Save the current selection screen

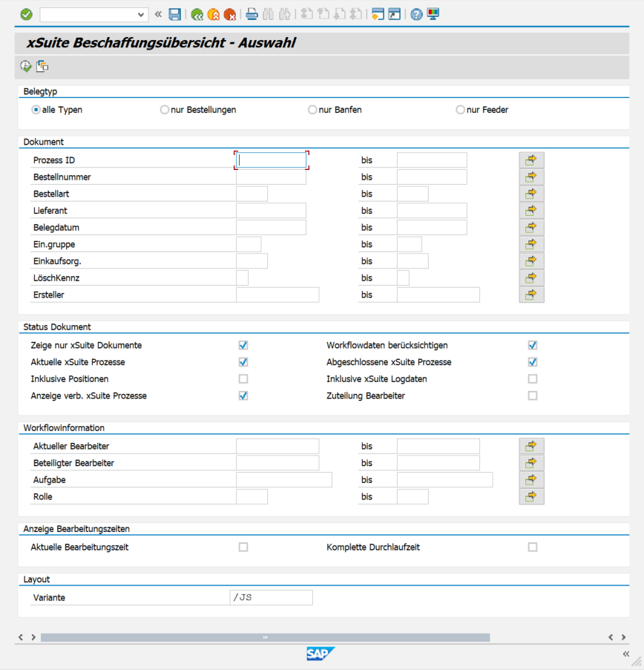coord(174,14)
